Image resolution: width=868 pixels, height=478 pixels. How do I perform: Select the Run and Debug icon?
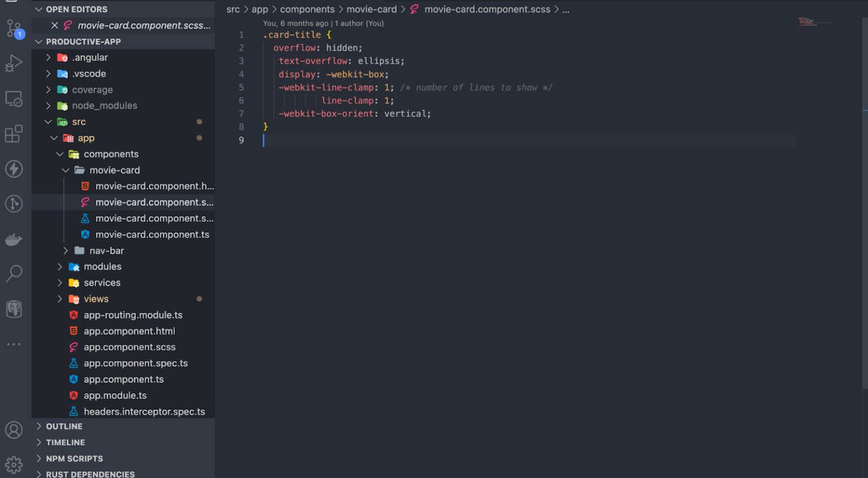click(x=14, y=63)
